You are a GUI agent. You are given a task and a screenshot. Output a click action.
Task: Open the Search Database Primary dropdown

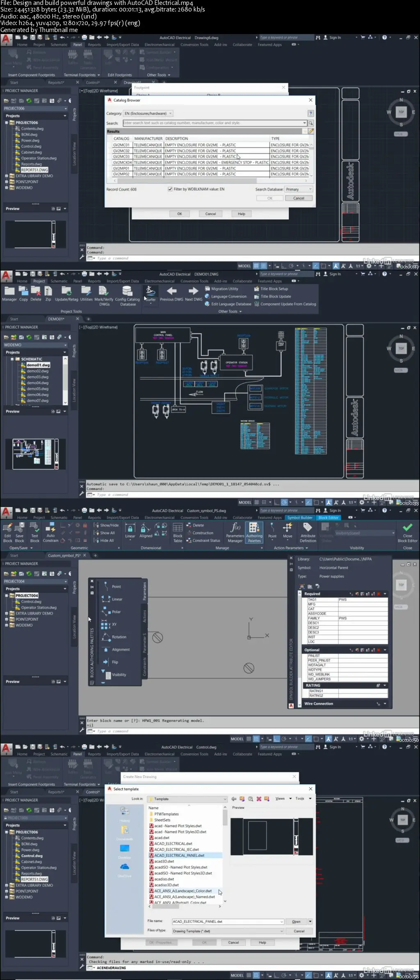pyautogui.click(x=299, y=189)
